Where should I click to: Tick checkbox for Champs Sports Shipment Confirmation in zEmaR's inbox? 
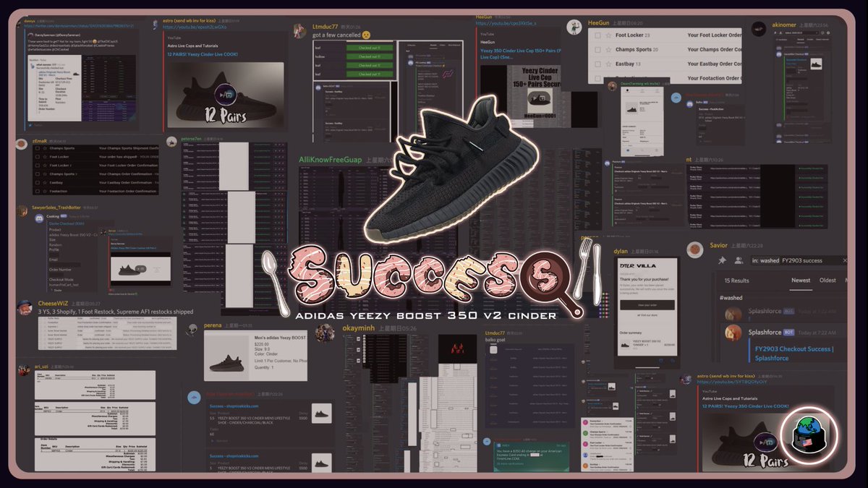37,147
